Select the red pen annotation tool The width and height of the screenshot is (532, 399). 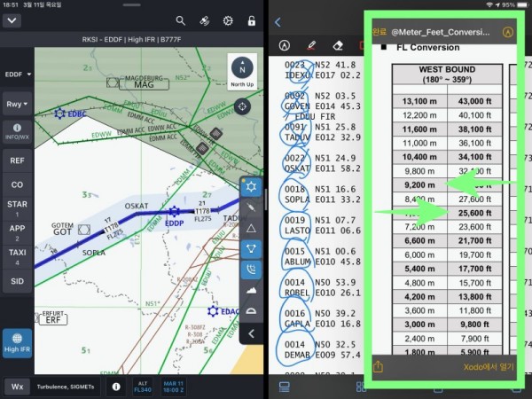pyautogui.click(x=311, y=44)
